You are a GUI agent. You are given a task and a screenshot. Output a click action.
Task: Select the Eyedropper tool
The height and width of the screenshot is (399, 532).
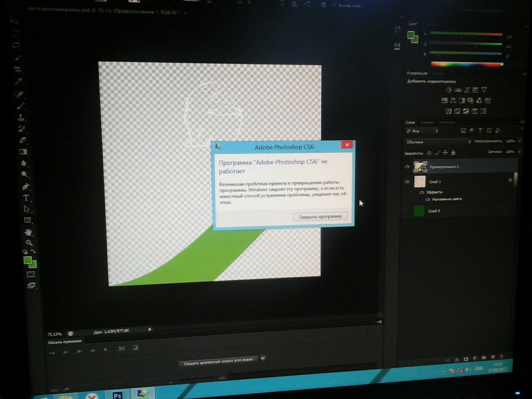pos(18,81)
